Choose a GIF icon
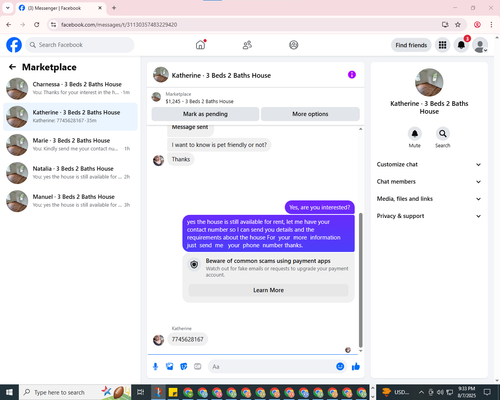Image resolution: width=500 pixels, height=400 pixels. coord(198,367)
